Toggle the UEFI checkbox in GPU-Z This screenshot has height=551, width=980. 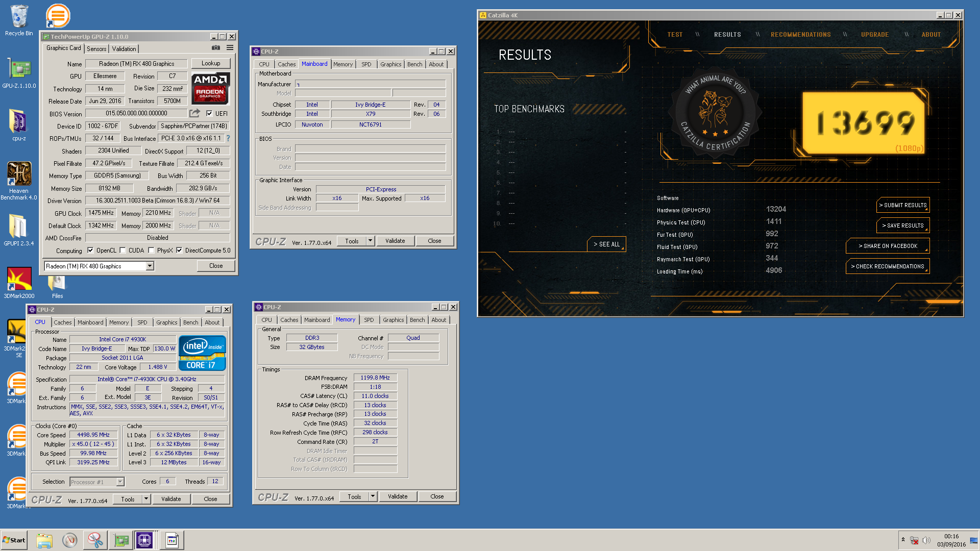pos(209,113)
